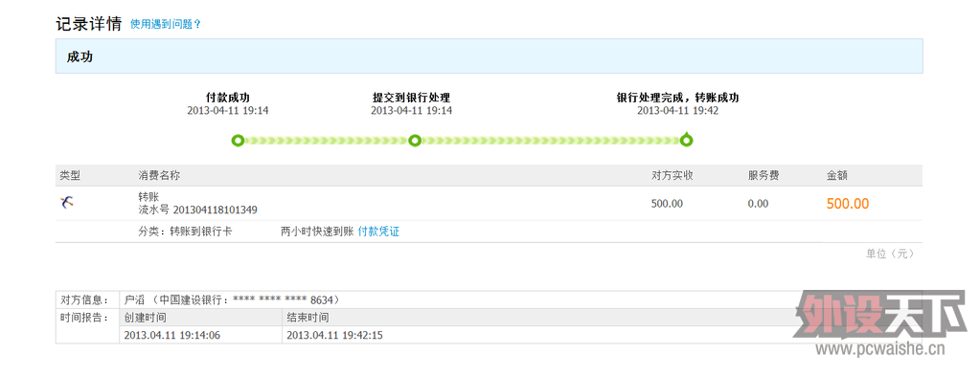The width and height of the screenshot is (980, 376).
Task: Click the 时间报告 row label
Action: pos(85,318)
